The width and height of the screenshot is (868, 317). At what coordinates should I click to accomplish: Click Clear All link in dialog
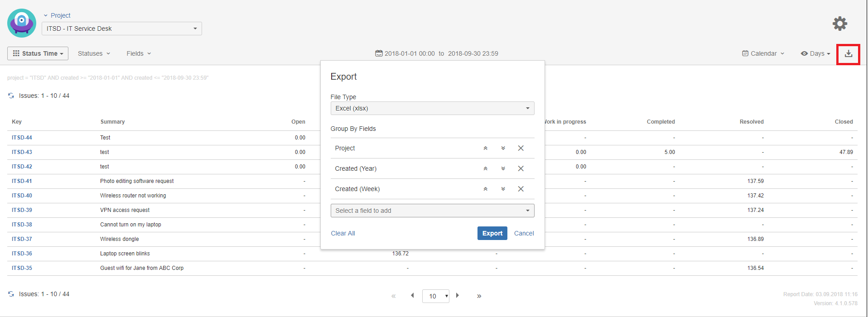[x=342, y=233]
